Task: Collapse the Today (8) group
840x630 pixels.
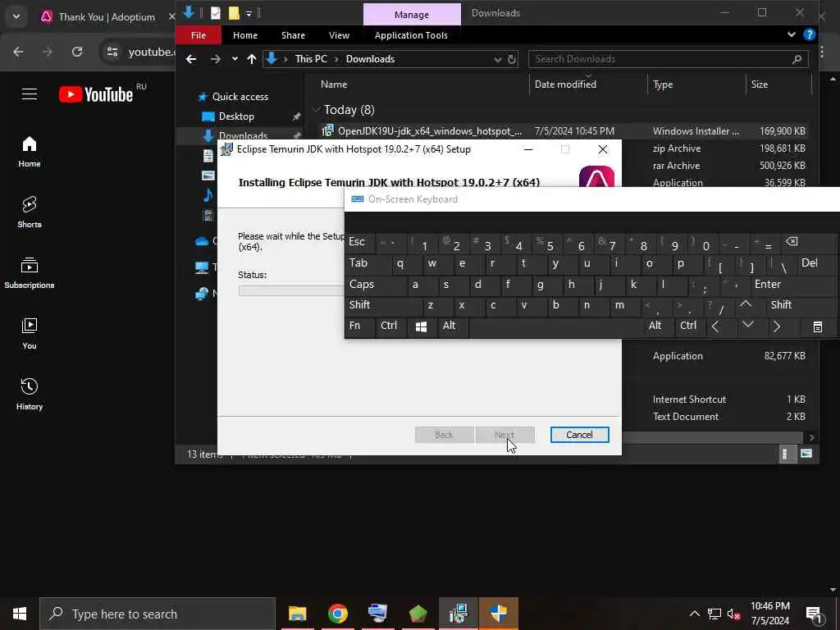Action: [316, 109]
